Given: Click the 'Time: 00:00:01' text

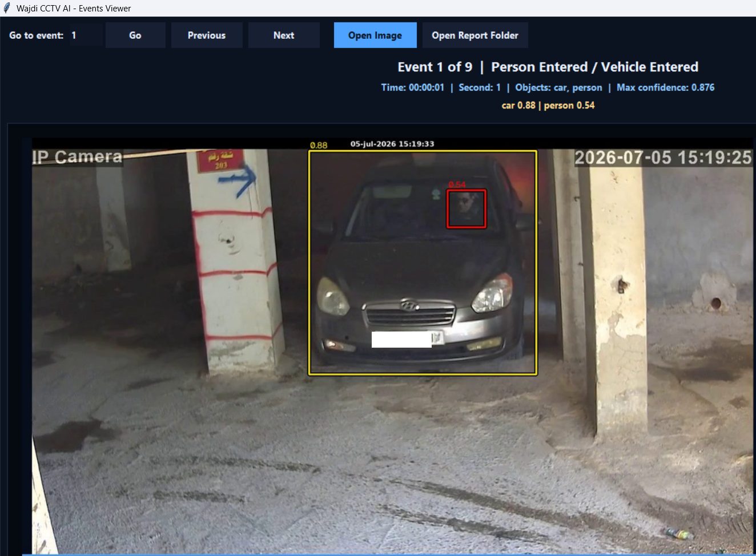Looking at the screenshot, I should tap(412, 87).
